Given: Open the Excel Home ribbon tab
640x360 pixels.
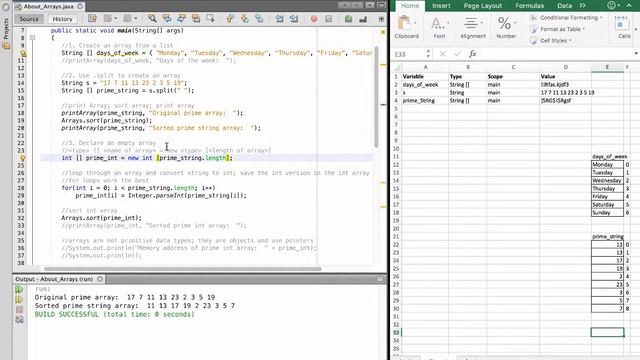Looking at the screenshot, I should (409, 6).
